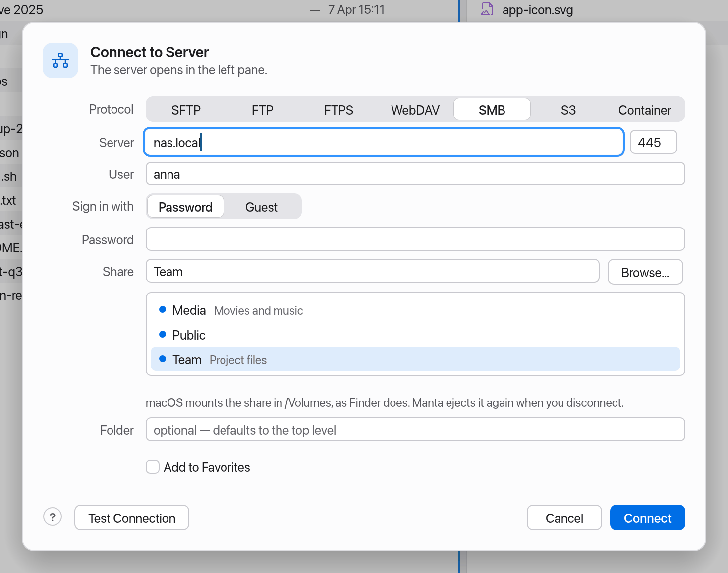The image size is (728, 573).
Task: Choose the WebDAV protocol
Action: click(x=415, y=110)
